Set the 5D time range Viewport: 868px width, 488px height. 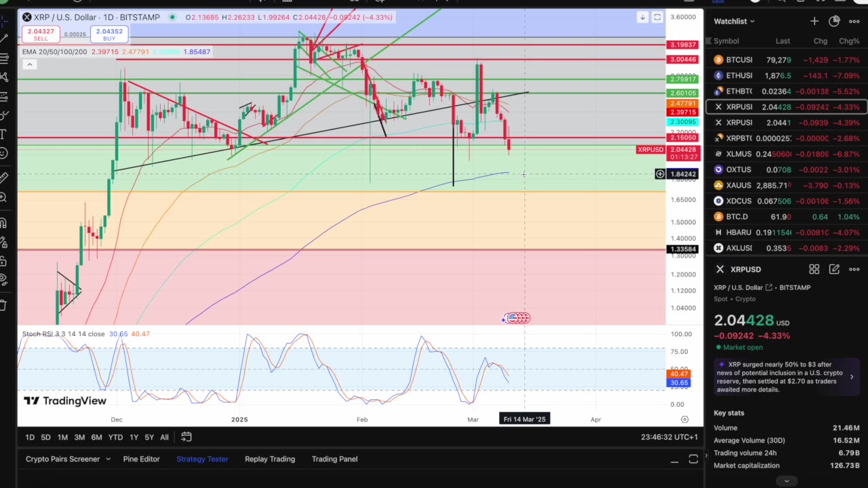[x=45, y=437]
